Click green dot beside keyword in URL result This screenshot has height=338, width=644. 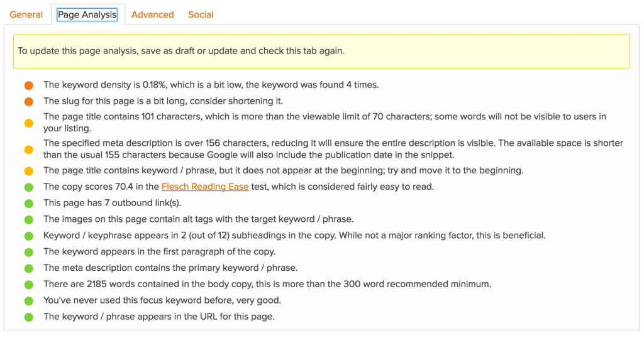pyautogui.click(x=29, y=317)
